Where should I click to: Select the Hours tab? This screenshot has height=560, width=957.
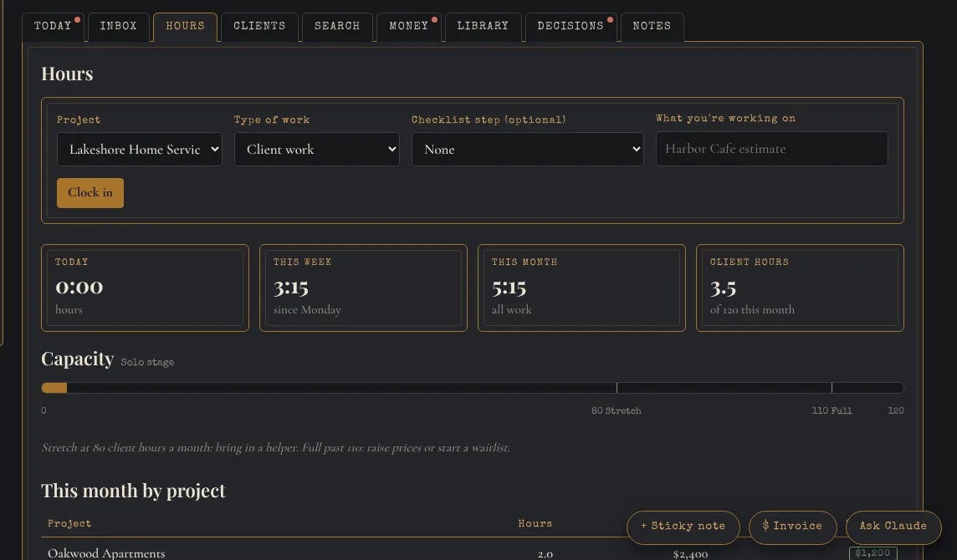point(185,26)
